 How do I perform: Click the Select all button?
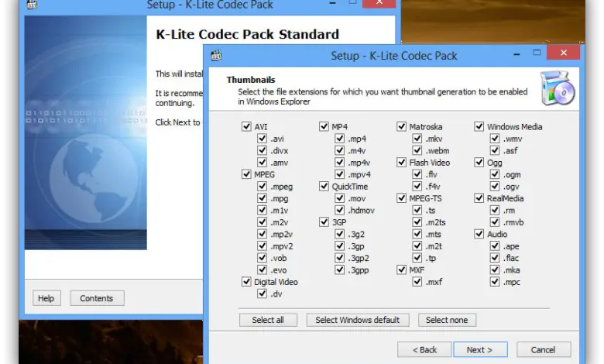coord(268,320)
